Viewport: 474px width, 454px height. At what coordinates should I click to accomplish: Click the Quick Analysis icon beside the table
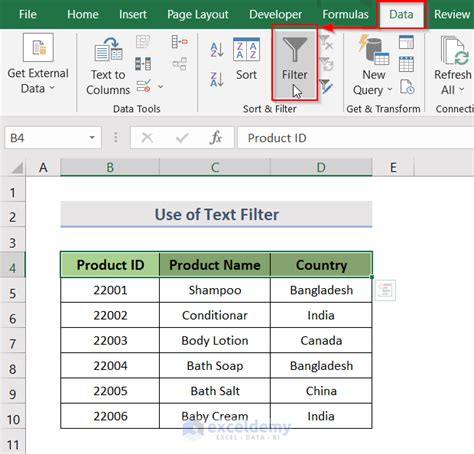click(385, 290)
